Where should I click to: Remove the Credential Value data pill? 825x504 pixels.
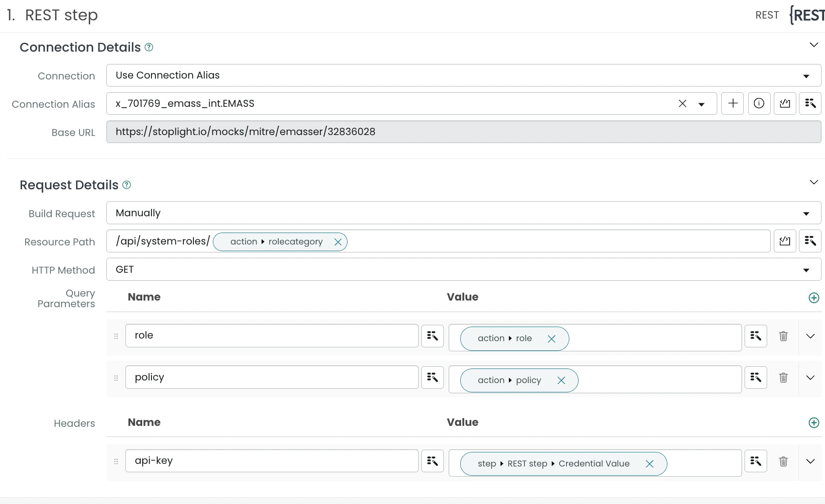click(649, 464)
